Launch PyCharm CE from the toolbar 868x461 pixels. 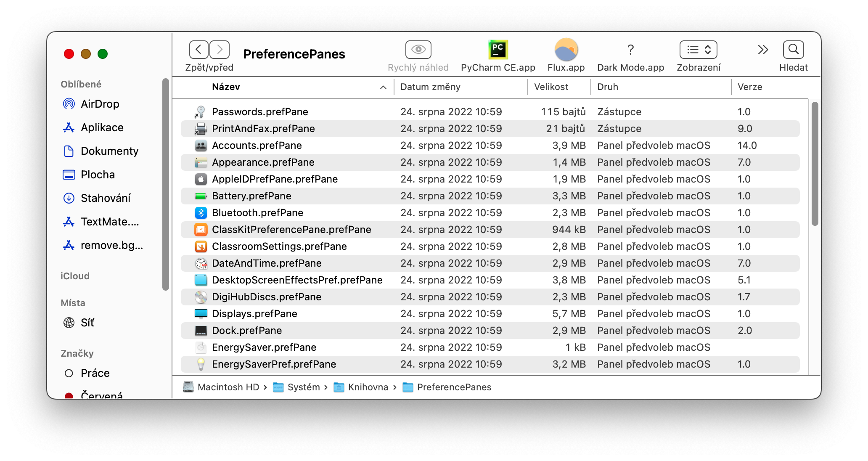[498, 50]
